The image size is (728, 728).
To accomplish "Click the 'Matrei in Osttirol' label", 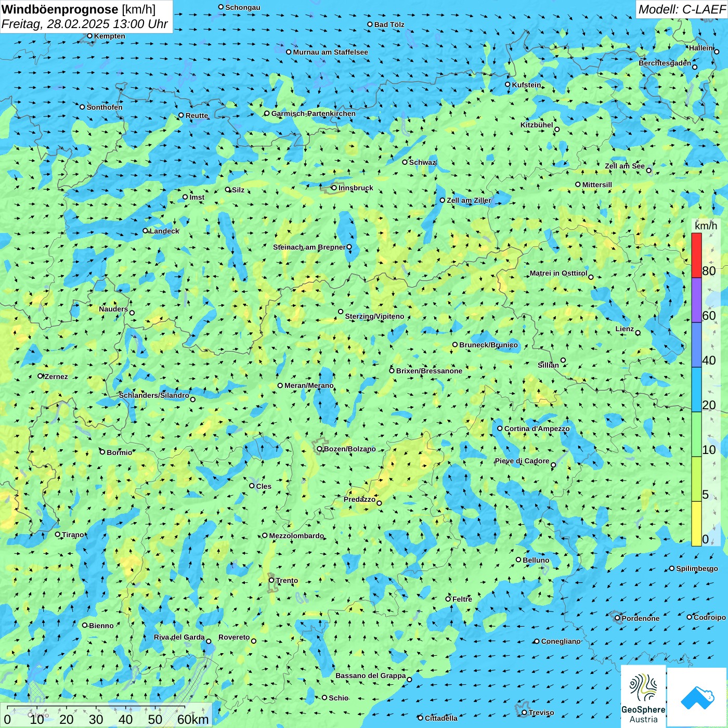I will pos(558,273).
